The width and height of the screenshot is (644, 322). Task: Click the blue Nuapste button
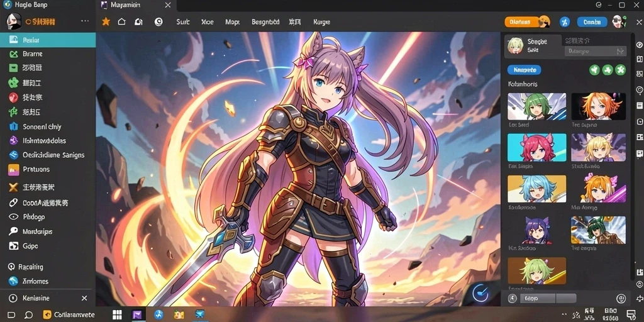point(525,70)
